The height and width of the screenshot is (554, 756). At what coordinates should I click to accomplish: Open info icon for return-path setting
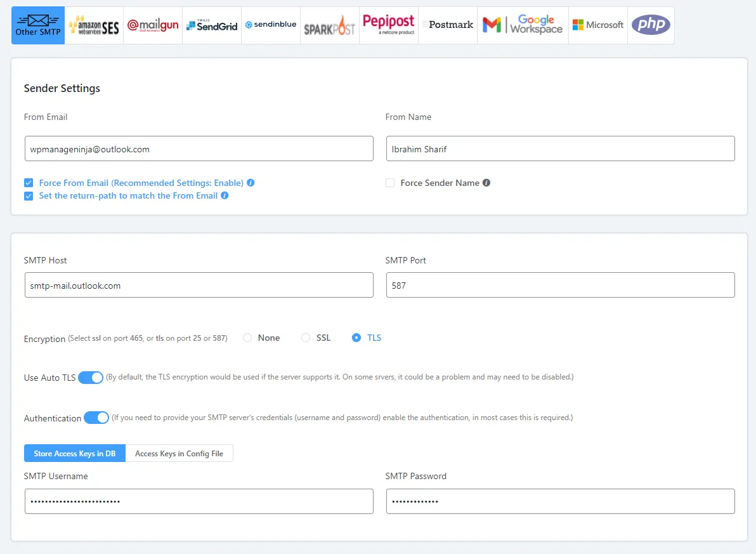click(225, 195)
